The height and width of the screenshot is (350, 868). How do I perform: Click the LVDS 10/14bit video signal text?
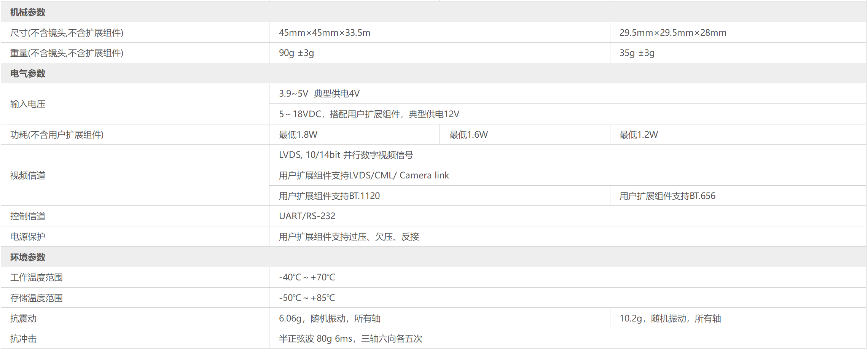(346, 155)
